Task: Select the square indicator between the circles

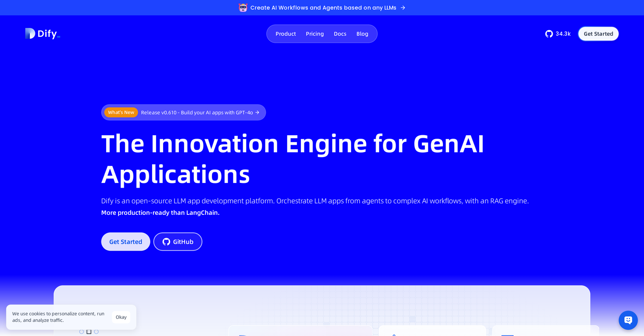Action: point(89,332)
